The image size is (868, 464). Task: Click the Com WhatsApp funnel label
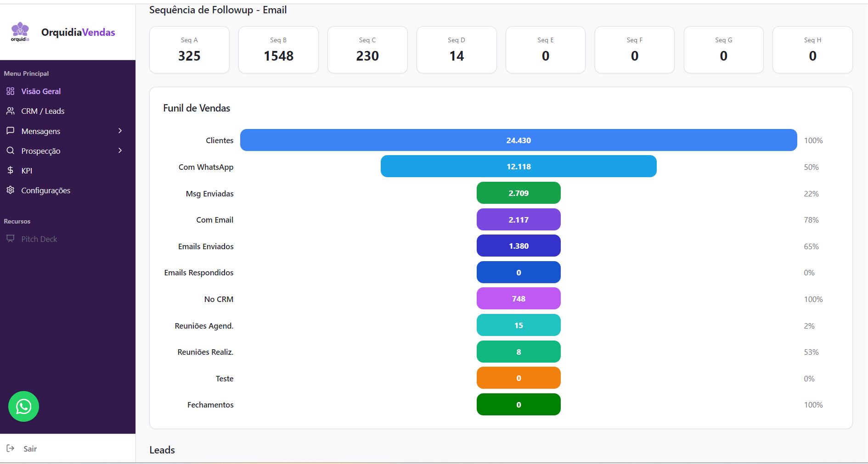coord(206,167)
